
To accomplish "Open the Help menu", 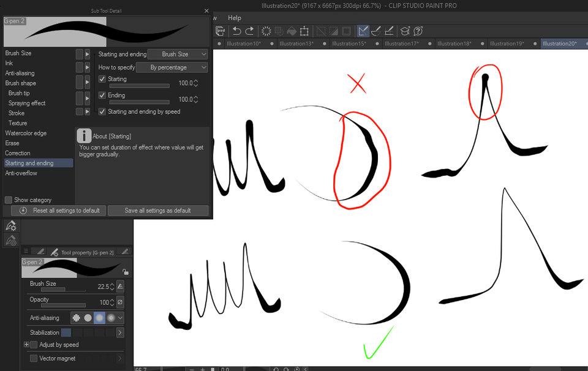I will tap(235, 18).
